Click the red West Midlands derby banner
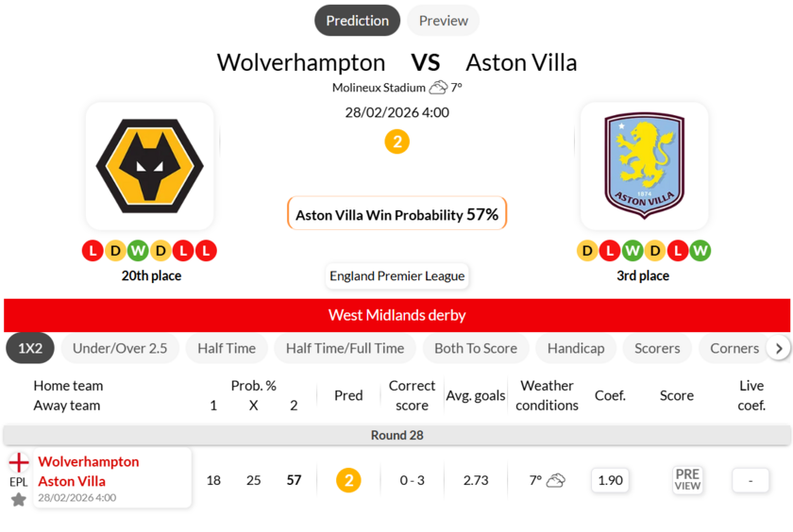This screenshot has width=793, height=532. 396,315
